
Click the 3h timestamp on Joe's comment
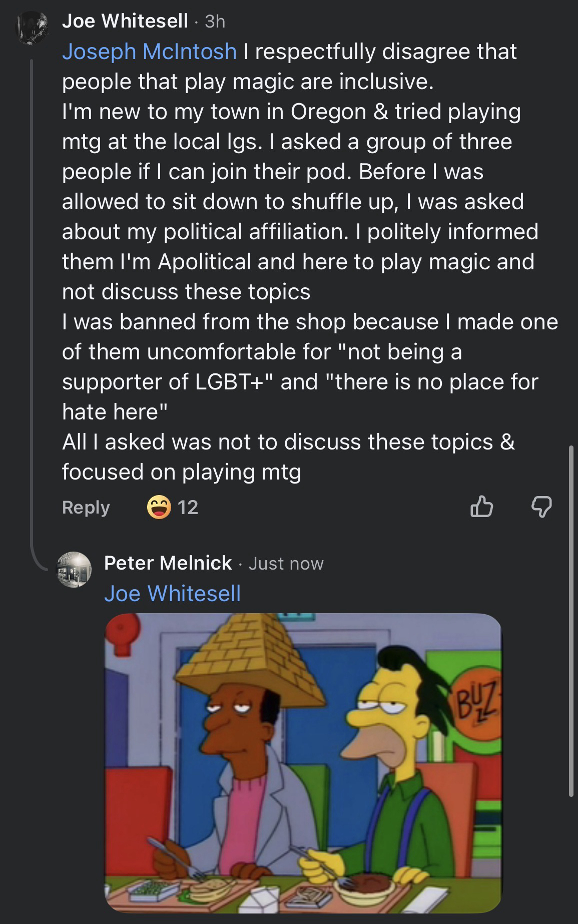tap(215, 21)
